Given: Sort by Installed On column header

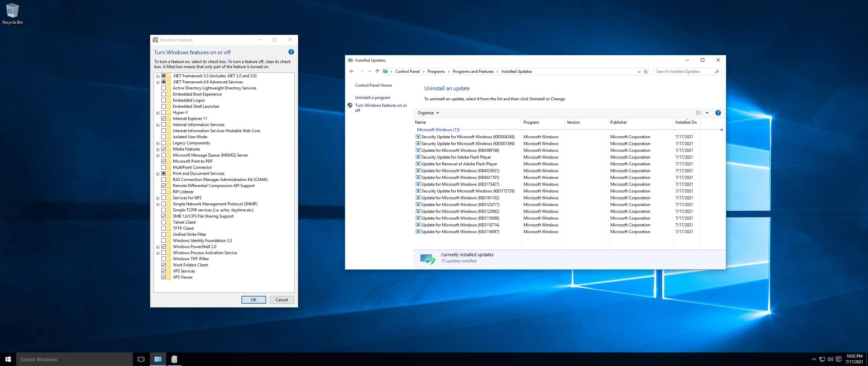Looking at the screenshot, I should 687,122.
